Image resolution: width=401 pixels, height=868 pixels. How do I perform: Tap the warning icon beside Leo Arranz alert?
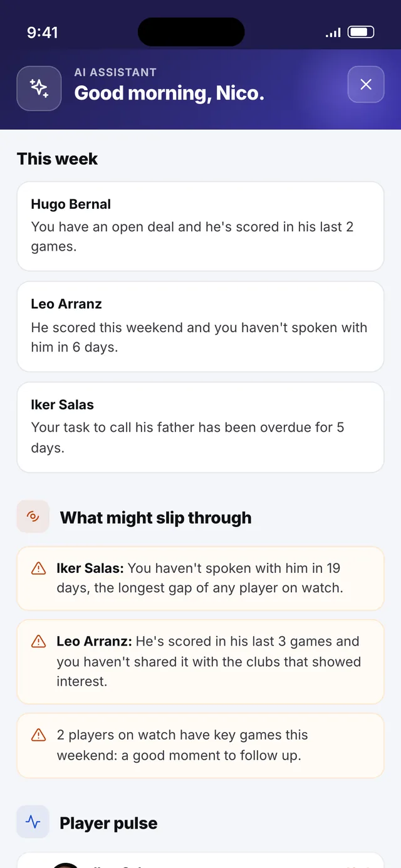38,642
